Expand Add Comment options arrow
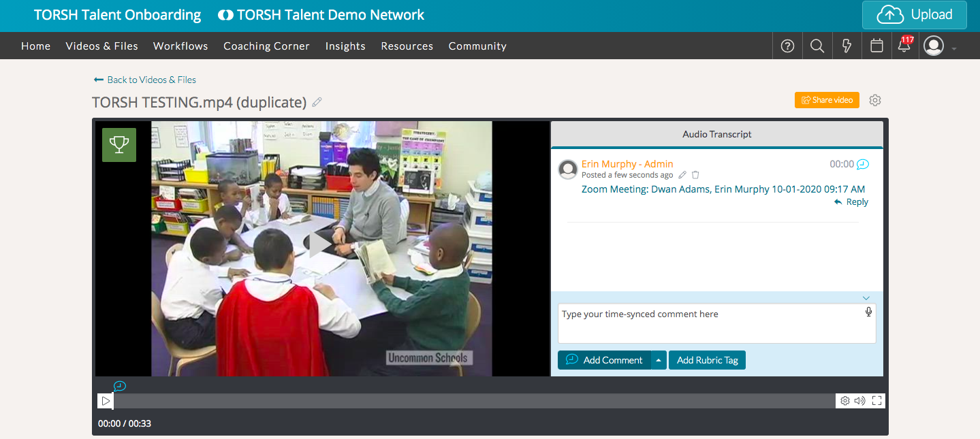This screenshot has height=439, width=980. tap(659, 360)
